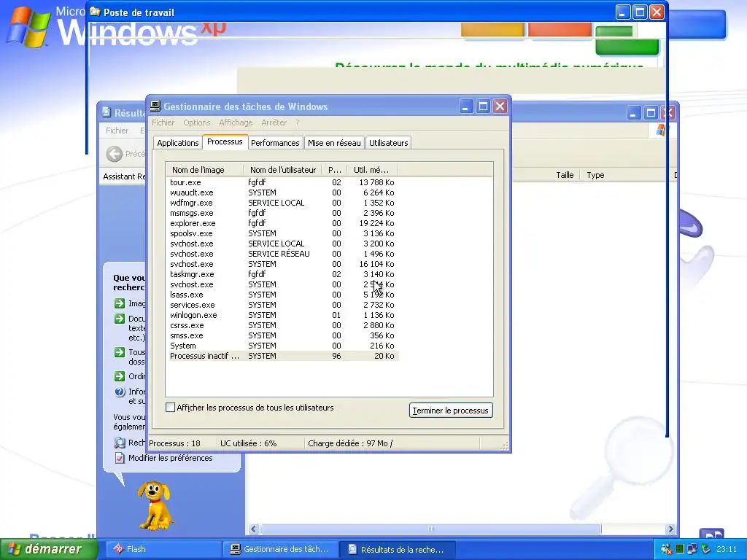The width and height of the screenshot is (747, 560).
Task: Open the Fichier menu in Task Manager
Action: coord(163,122)
